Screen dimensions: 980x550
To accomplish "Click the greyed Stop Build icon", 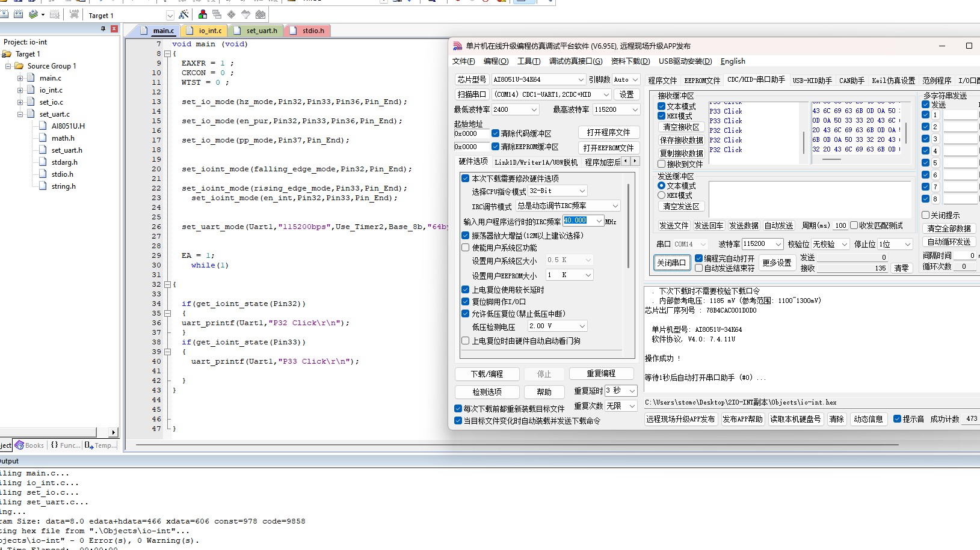I will pyautogui.click(x=55, y=14).
